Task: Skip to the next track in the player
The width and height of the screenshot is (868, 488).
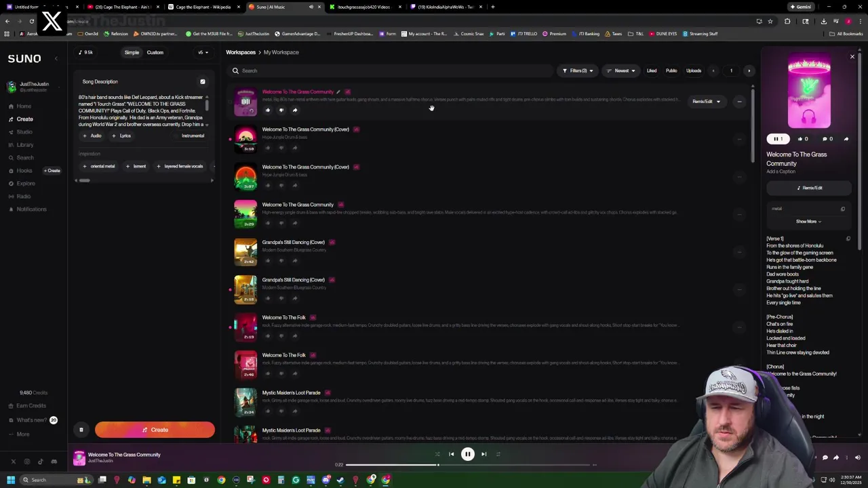Action: click(x=484, y=454)
